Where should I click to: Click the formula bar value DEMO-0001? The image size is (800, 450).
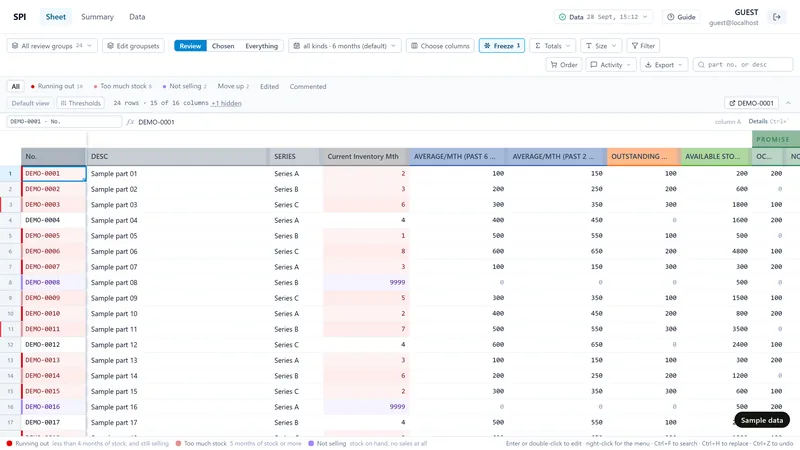pos(156,122)
